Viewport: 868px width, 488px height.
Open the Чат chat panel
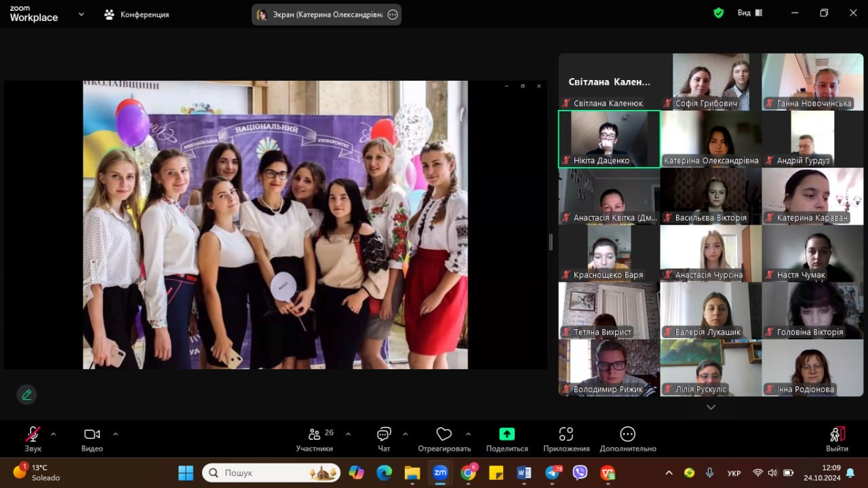[384, 435]
